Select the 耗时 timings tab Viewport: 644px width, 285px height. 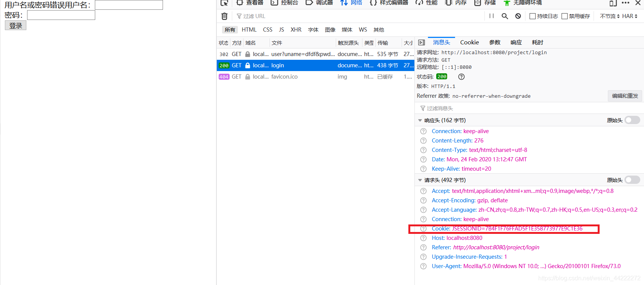[x=537, y=42]
